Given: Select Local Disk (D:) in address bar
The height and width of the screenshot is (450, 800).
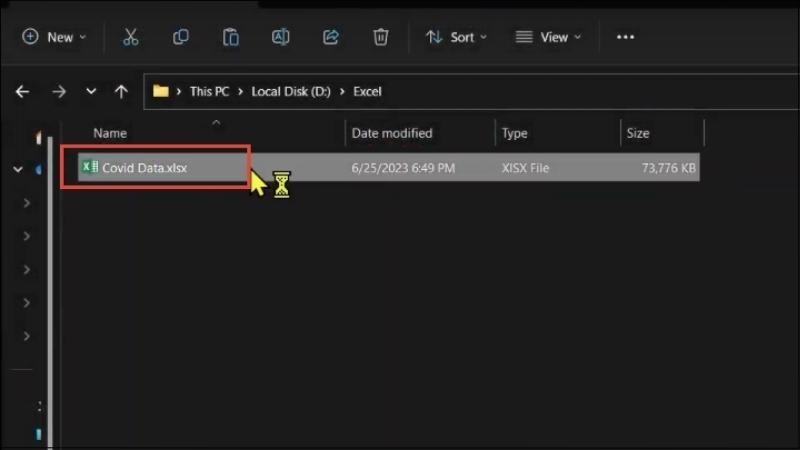Looking at the screenshot, I should [x=291, y=92].
